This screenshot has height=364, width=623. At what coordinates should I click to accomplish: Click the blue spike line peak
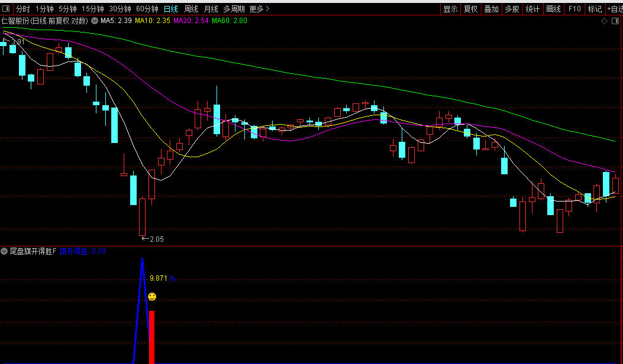coord(142,259)
